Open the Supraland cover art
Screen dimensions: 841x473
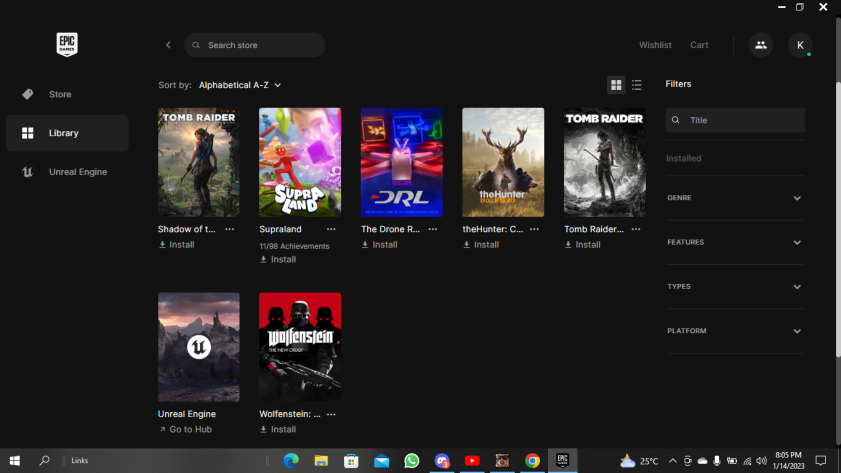click(300, 162)
